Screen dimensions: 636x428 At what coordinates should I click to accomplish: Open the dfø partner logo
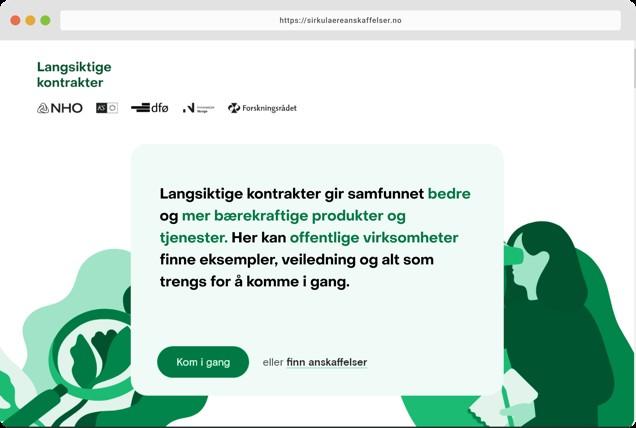(x=149, y=108)
